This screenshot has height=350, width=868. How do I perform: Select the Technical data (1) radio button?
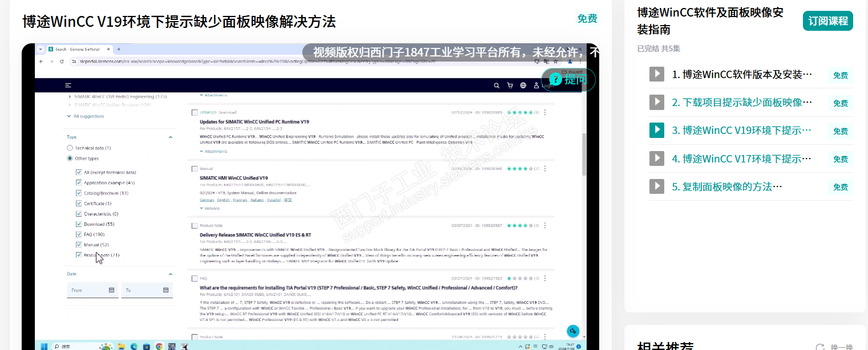tap(70, 148)
